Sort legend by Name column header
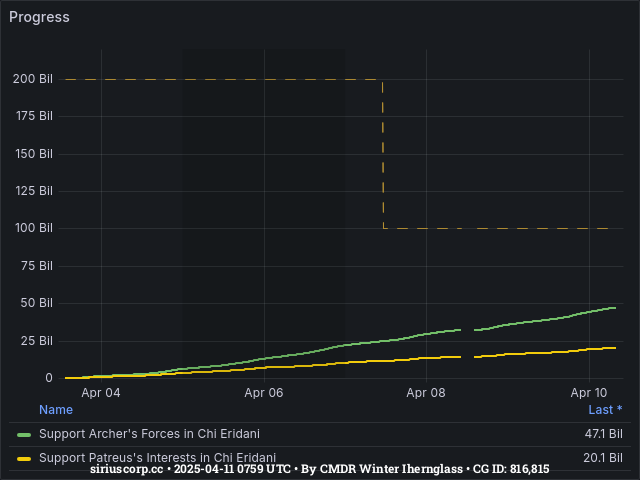This screenshot has height=480, width=640. pos(56,409)
